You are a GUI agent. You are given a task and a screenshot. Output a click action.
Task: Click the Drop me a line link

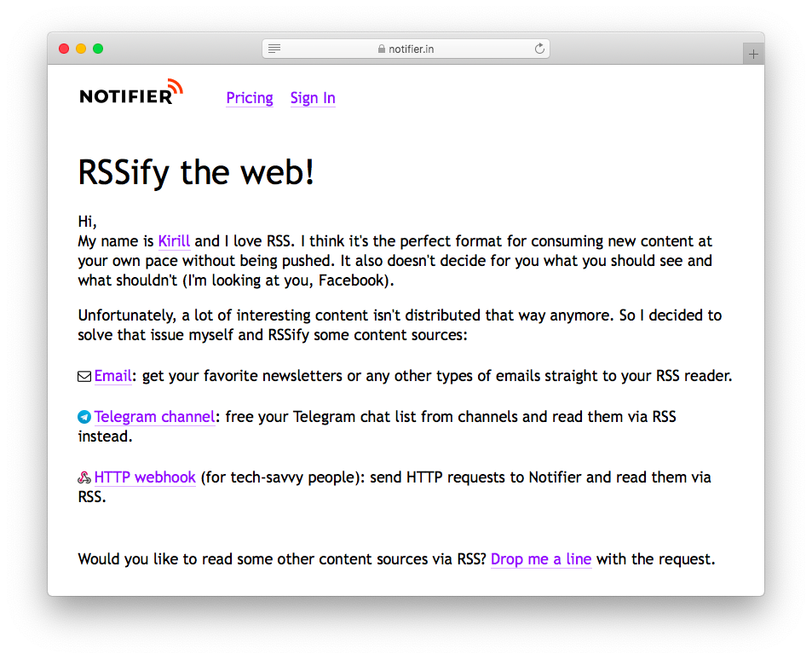click(541, 559)
